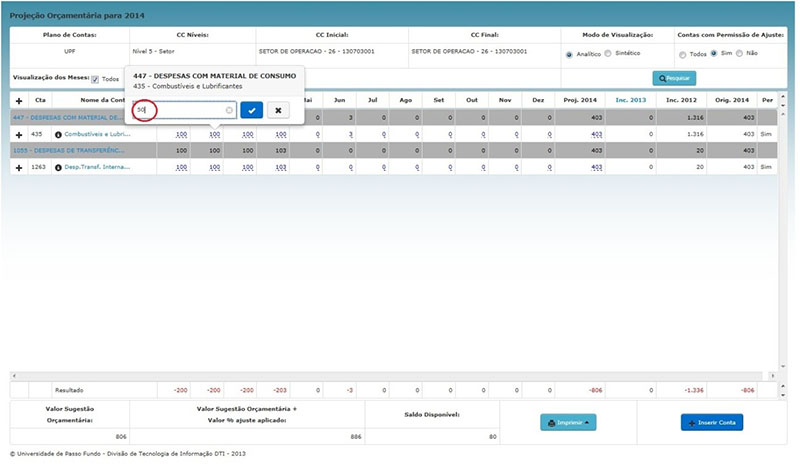Viewport: 800px width, 467px height.
Task: Expand all rows with the header plus icon
Action: point(19,101)
